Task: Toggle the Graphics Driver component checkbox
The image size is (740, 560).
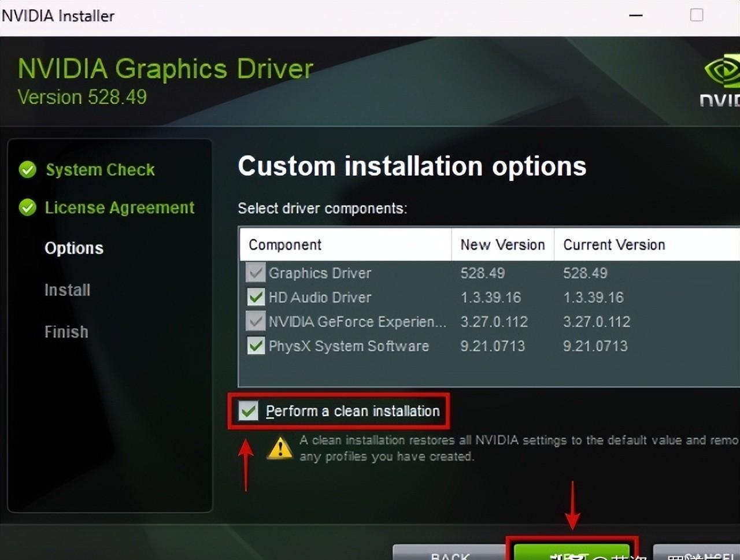Action: click(256, 273)
